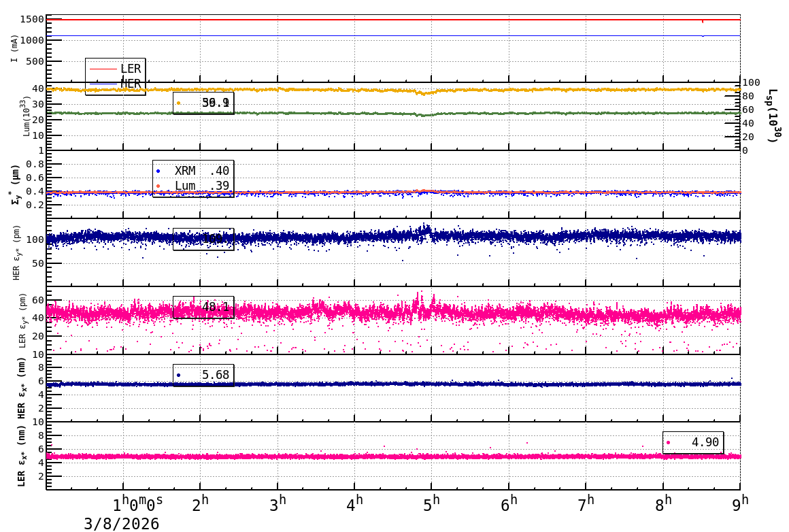Click the 1500 mark on current axis

pos(32,20)
